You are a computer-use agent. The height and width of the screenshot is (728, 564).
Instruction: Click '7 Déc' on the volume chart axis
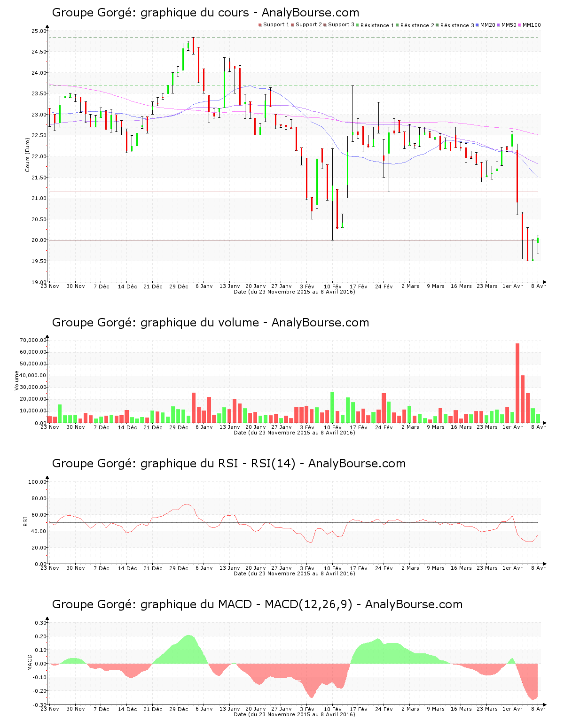coord(102,427)
